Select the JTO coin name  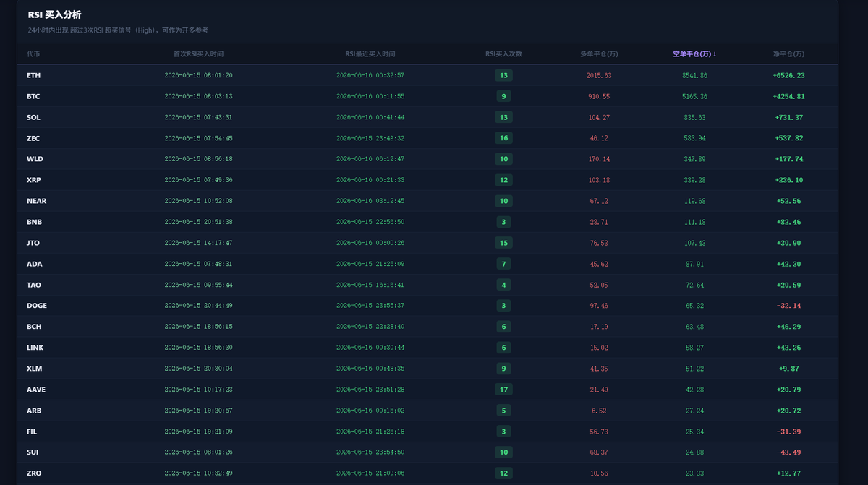click(33, 243)
